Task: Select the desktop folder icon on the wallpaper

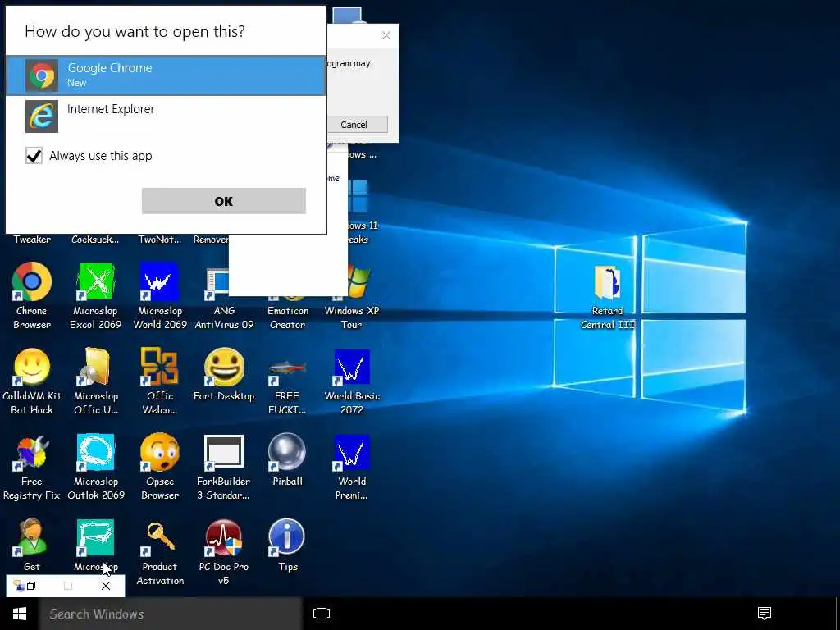Action: 608,282
